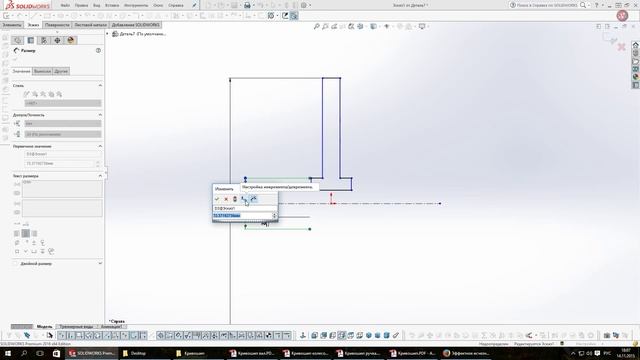This screenshot has height=360, width=640.
Task: Open the Справка menu
Action: click(176, 5)
